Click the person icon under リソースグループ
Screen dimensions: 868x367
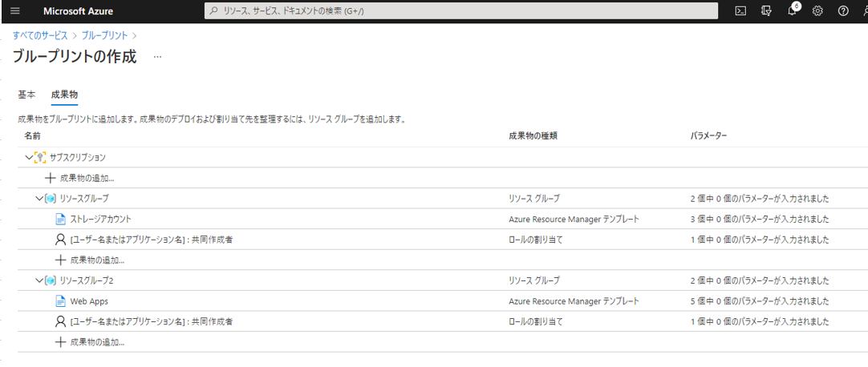click(61, 240)
